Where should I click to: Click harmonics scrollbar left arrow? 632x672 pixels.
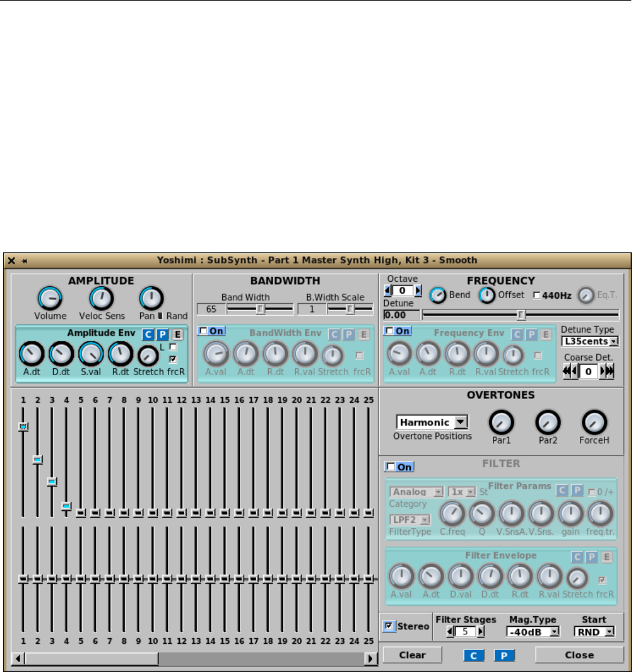pyautogui.click(x=18, y=658)
